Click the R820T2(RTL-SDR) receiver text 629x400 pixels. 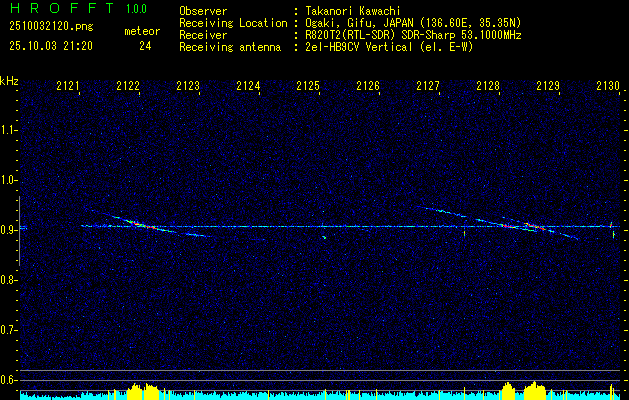click(x=413, y=35)
